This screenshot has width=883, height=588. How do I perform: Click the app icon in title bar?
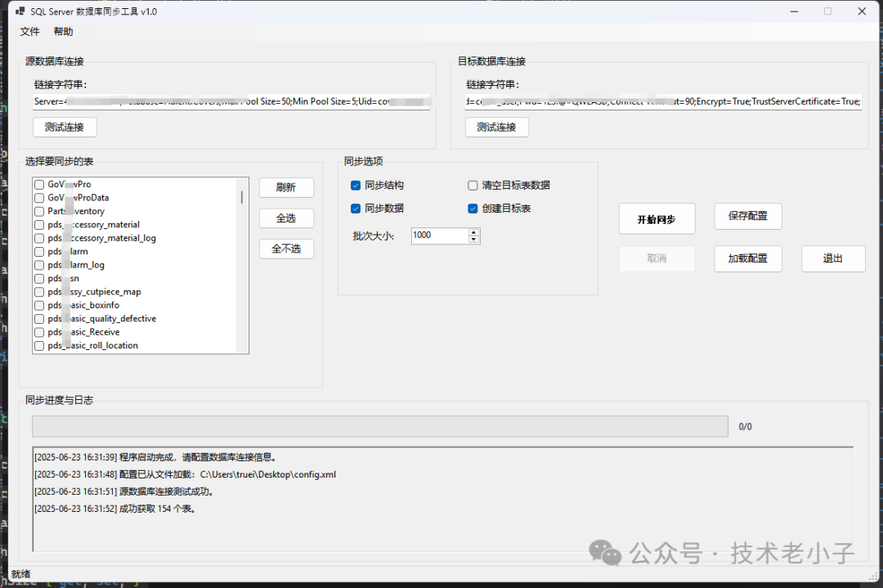[20, 11]
